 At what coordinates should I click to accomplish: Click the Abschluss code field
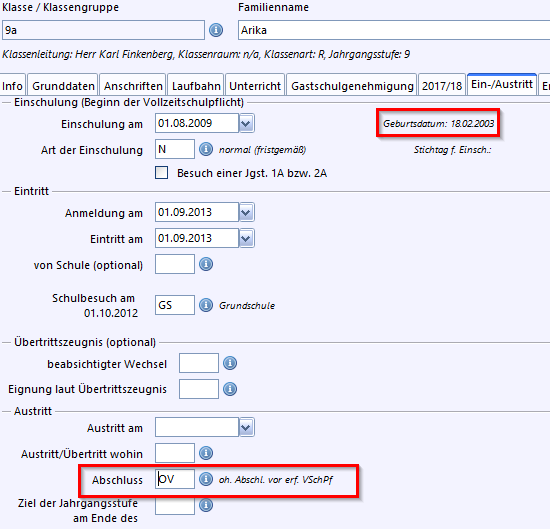click(x=175, y=479)
